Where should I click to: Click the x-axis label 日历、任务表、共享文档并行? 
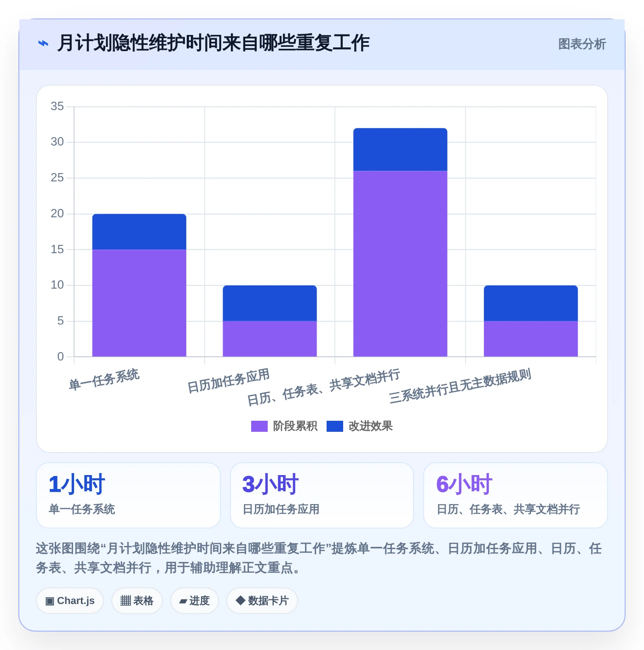(324, 387)
